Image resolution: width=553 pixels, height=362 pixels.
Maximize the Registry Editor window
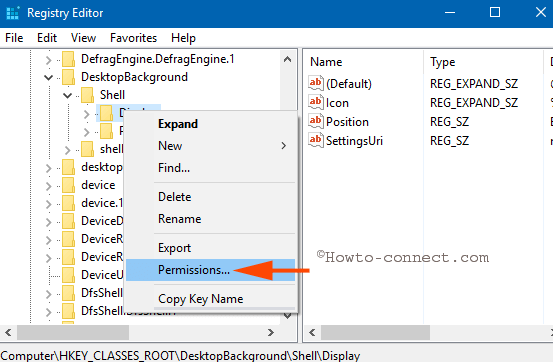495,13
